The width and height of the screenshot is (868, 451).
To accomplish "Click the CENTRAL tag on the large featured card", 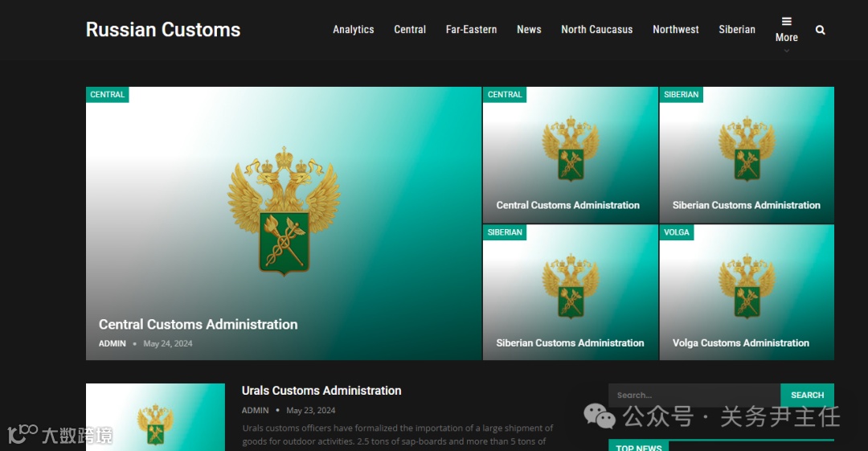I will [x=108, y=95].
